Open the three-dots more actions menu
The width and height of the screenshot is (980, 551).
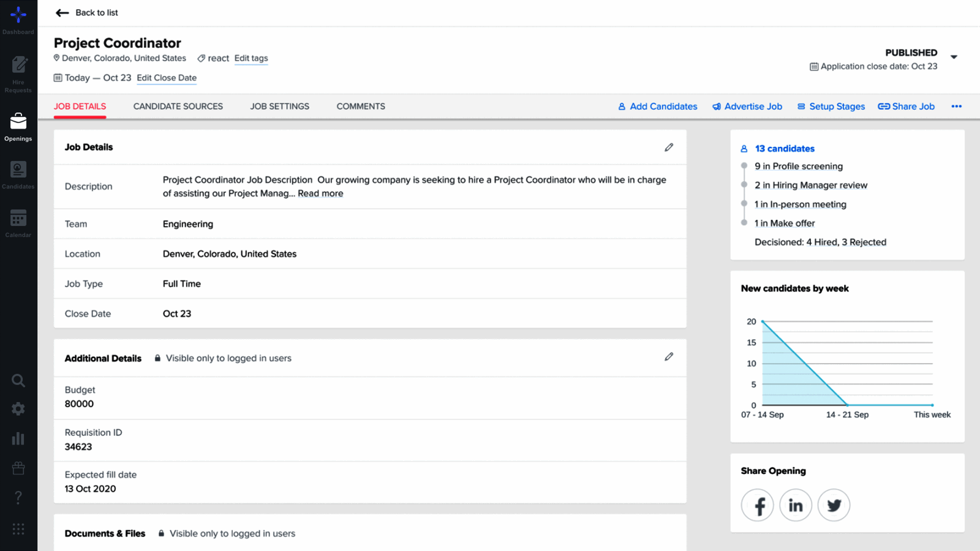(x=956, y=107)
